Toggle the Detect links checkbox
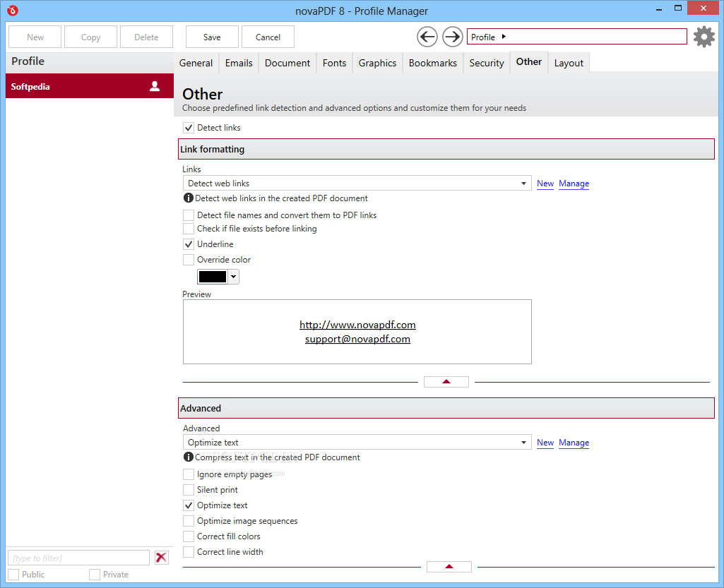The height and width of the screenshot is (588, 724). point(189,128)
